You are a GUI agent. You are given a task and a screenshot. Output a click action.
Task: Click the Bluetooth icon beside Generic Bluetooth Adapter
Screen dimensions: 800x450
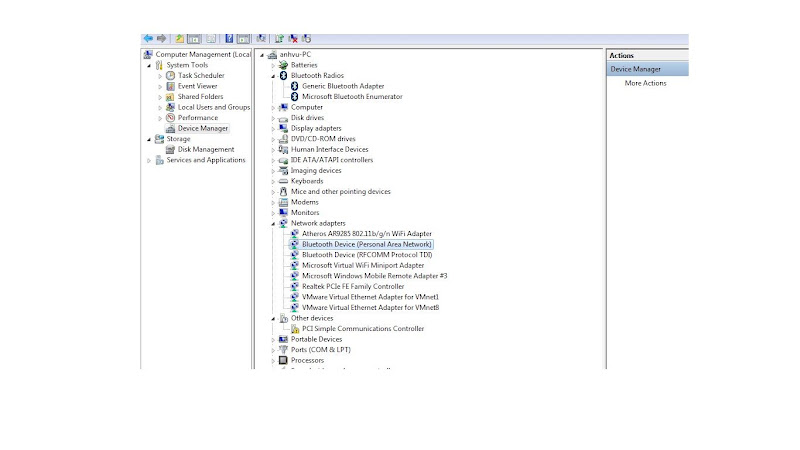coord(294,86)
